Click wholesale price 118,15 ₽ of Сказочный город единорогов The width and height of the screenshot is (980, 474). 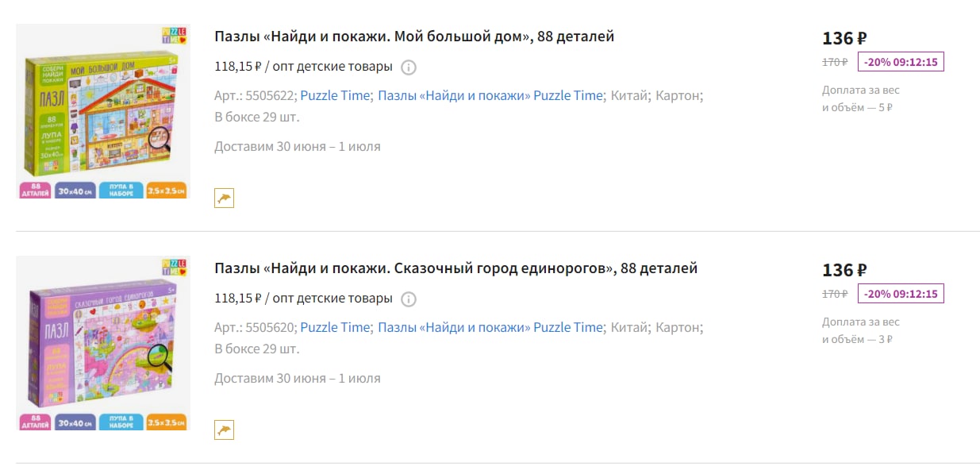coord(238,299)
